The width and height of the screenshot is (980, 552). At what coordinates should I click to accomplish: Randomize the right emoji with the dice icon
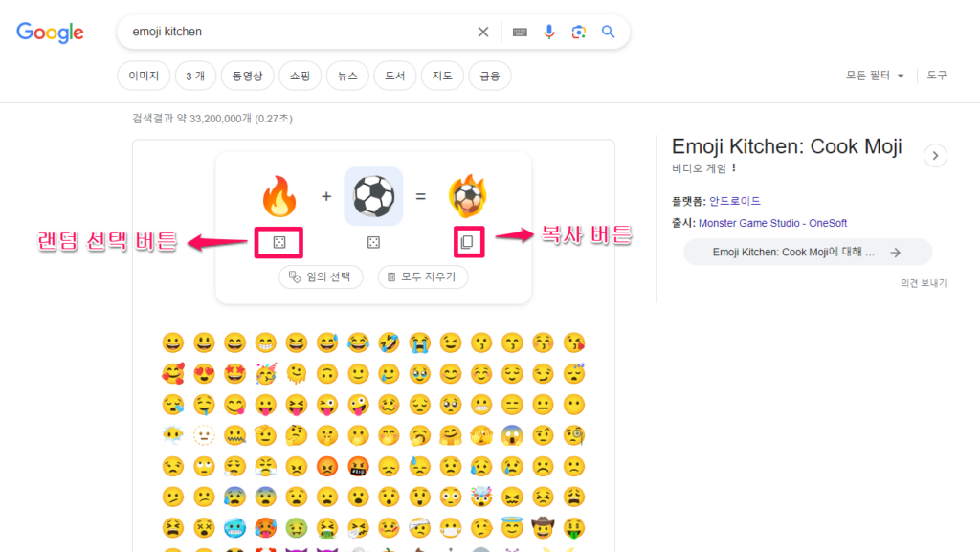click(x=373, y=241)
